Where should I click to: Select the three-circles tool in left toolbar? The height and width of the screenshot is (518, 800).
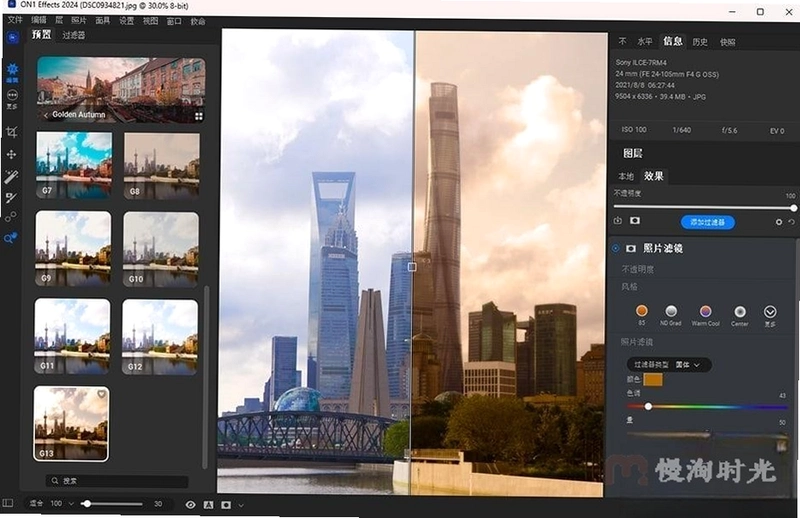tap(11, 216)
